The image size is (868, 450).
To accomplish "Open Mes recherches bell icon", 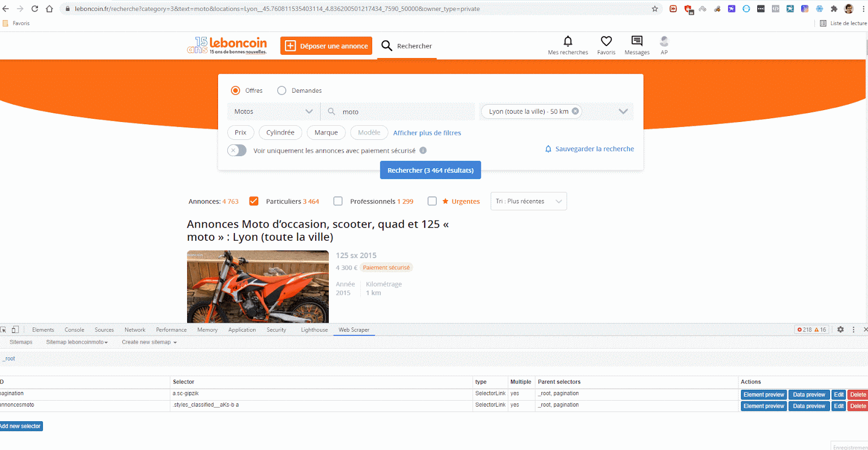I will [x=568, y=41].
